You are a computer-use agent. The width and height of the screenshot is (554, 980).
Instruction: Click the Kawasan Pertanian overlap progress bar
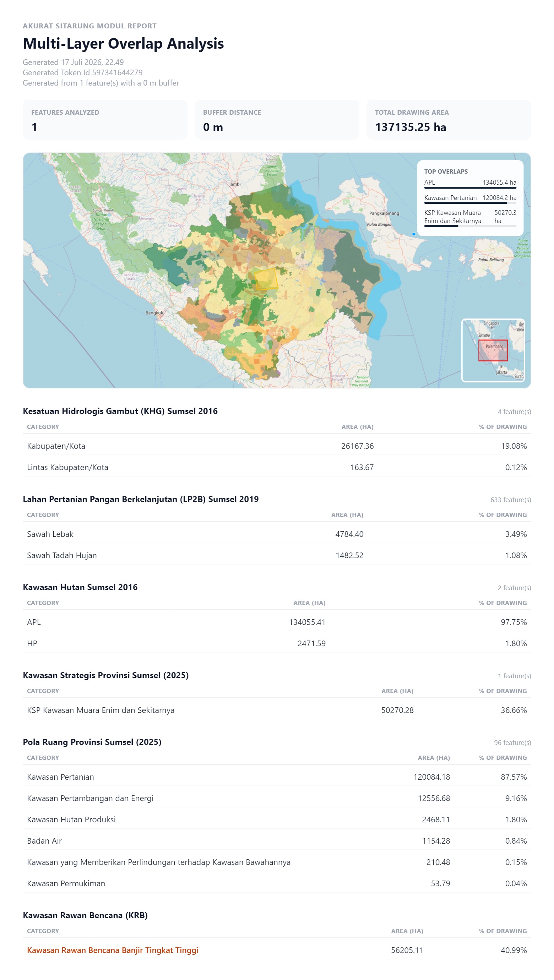tap(470, 203)
